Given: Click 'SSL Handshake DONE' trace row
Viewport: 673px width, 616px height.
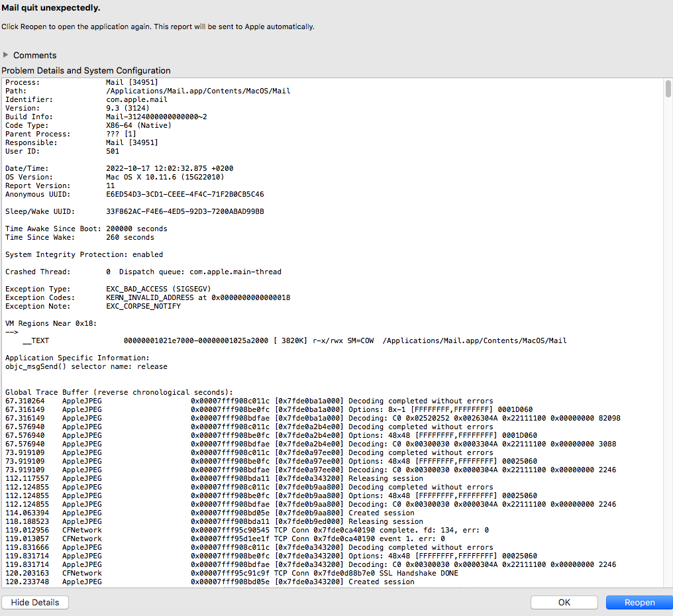Looking at the screenshot, I should 232,573.
